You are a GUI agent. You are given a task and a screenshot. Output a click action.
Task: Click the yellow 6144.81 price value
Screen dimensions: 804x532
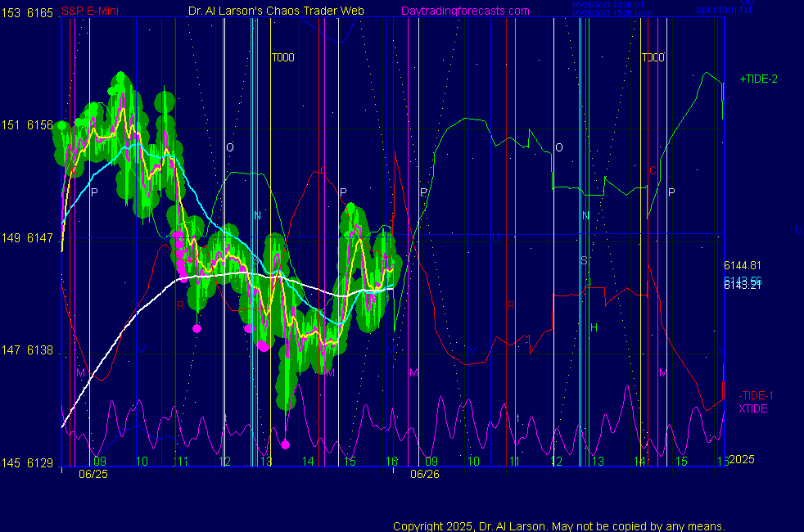[x=742, y=265]
